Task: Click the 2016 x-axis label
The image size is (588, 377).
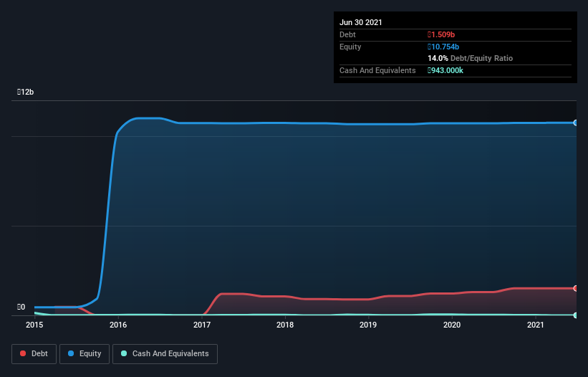Action: [x=118, y=325]
